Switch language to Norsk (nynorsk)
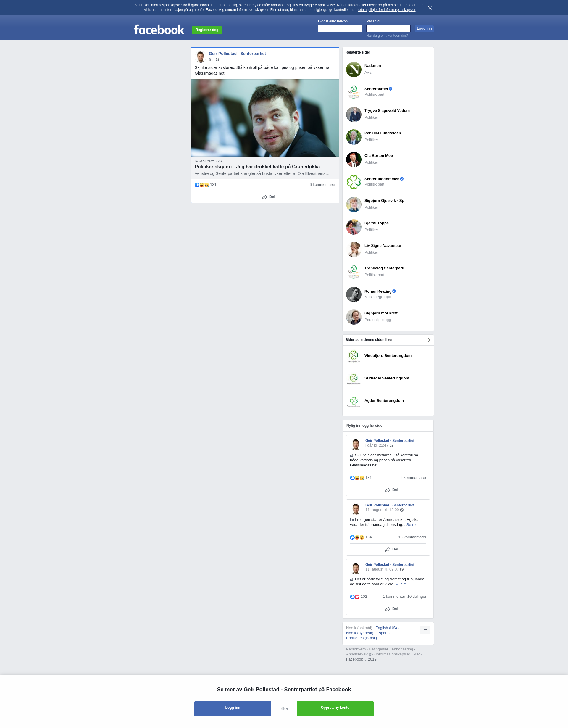 (x=359, y=633)
